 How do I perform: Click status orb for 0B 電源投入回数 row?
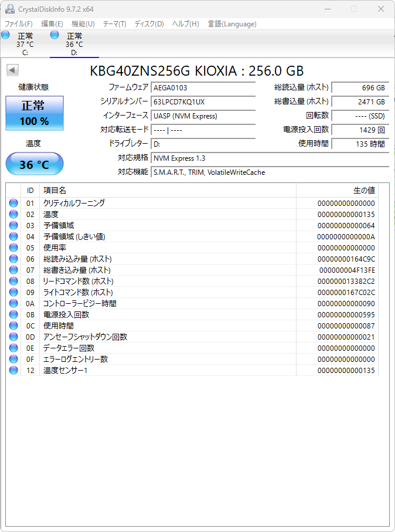pos(13,314)
